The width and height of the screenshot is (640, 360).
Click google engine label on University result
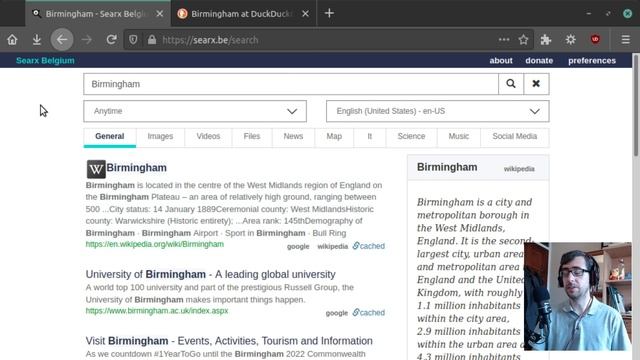point(337,313)
